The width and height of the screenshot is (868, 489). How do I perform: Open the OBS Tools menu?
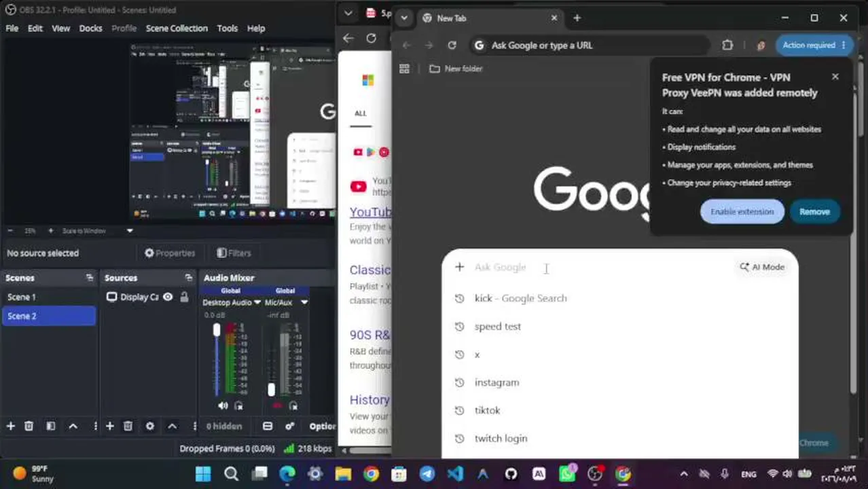pos(228,29)
